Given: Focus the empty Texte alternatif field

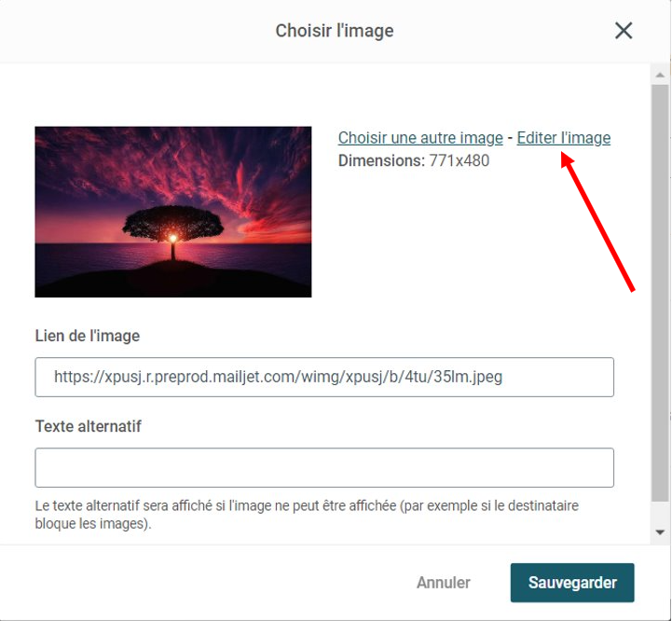Looking at the screenshot, I should (324, 467).
